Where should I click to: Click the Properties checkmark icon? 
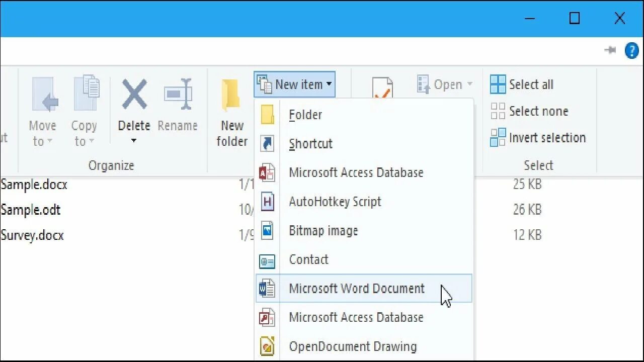tap(382, 88)
